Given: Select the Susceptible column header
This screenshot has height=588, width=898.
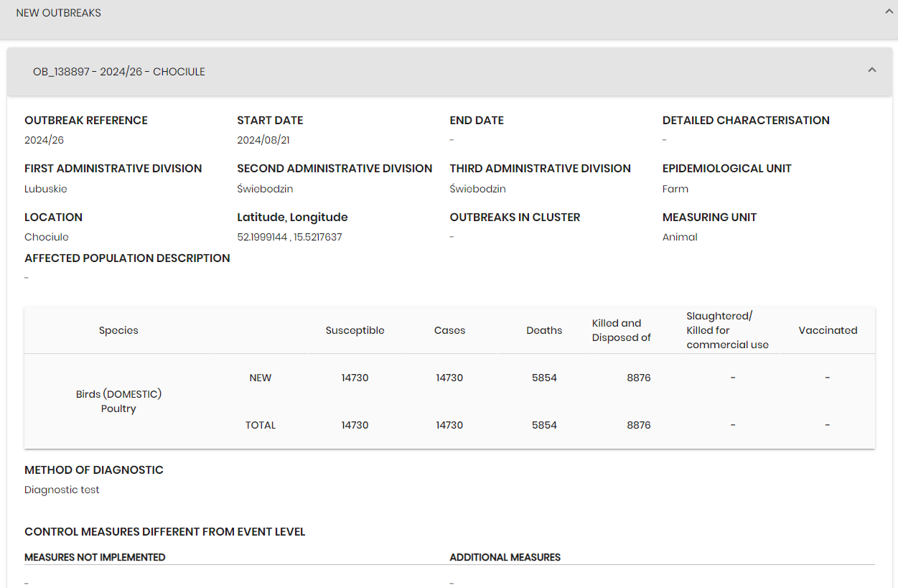Looking at the screenshot, I should 355,330.
